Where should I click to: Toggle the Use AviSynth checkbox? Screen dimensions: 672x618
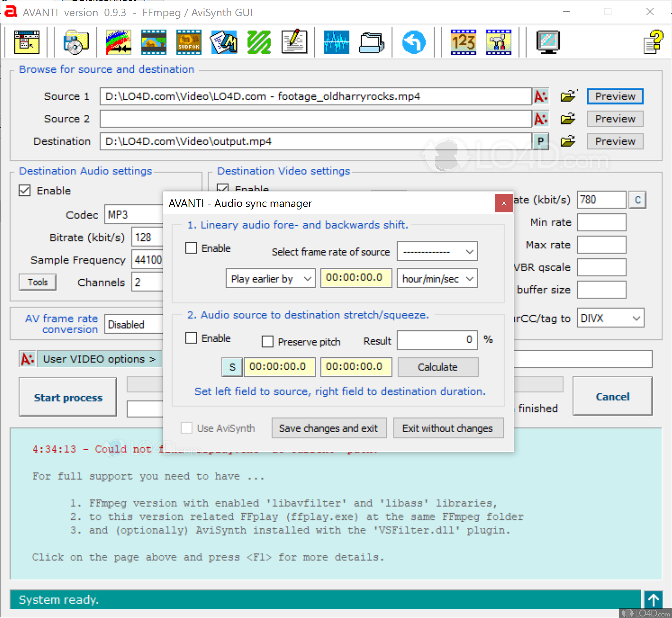coord(187,428)
